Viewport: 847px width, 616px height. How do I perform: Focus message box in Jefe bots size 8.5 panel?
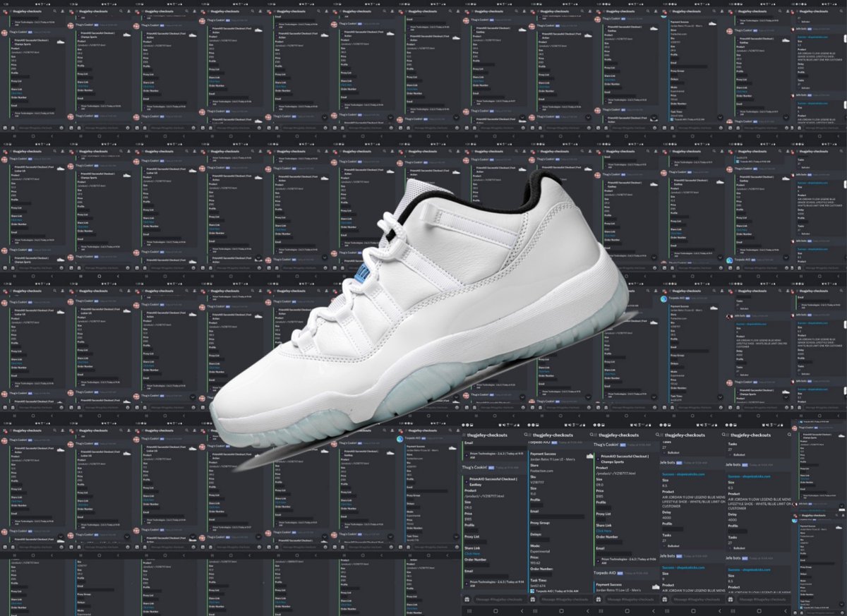[x=697, y=599]
